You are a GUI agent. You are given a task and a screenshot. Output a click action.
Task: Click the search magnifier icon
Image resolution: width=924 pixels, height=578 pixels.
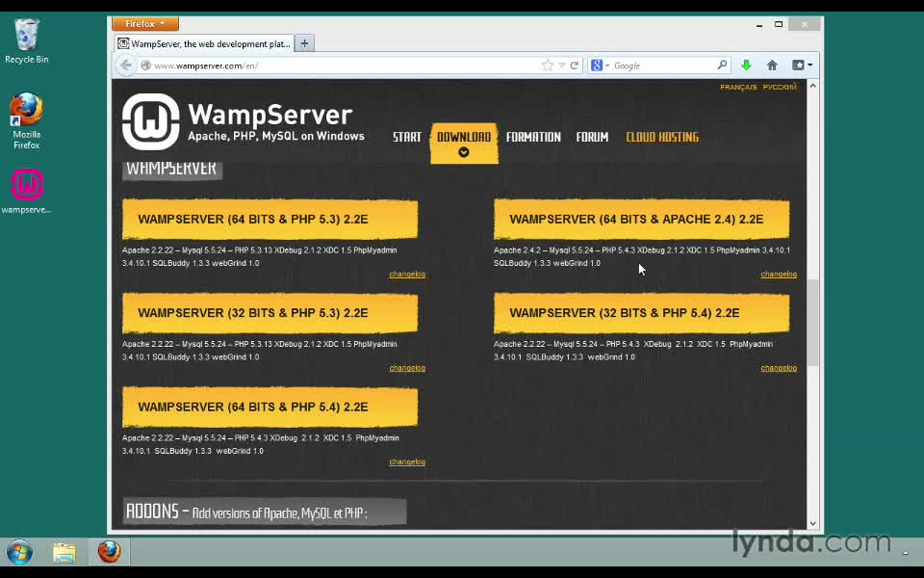point(722,66)
